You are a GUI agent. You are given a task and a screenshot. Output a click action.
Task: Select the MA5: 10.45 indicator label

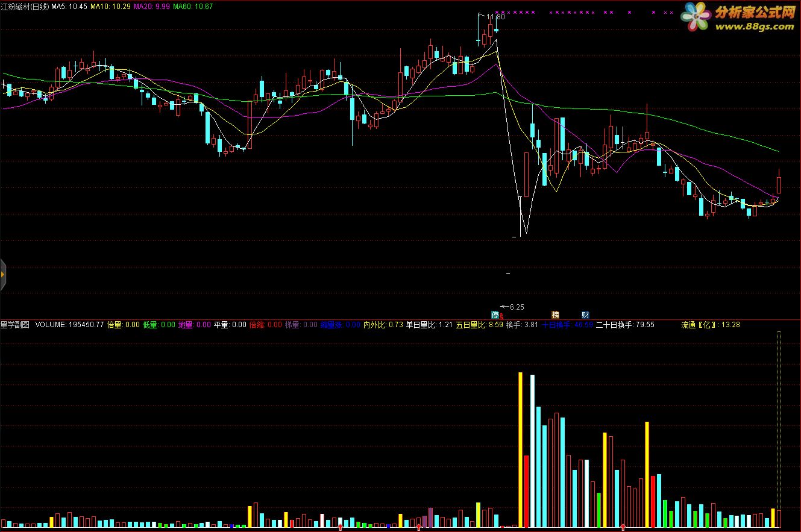69,7
